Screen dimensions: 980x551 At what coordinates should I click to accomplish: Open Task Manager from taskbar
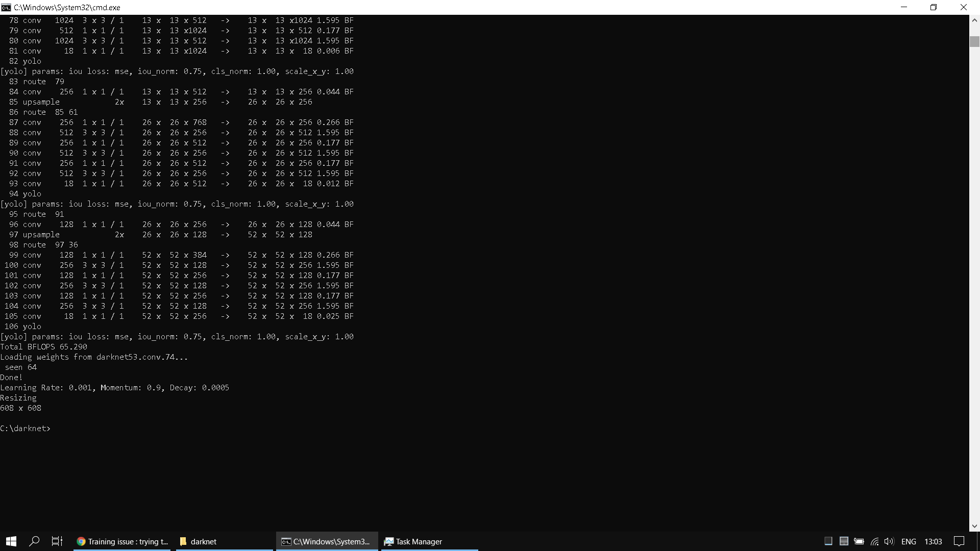tap(413, 542)
